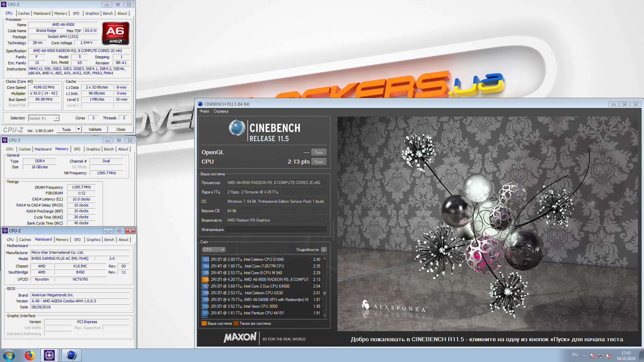The height and width of the screenshot is (362, 644).
Task: Open the SPD tab in the Memory CPU-Z window
Action: [77, 149]
